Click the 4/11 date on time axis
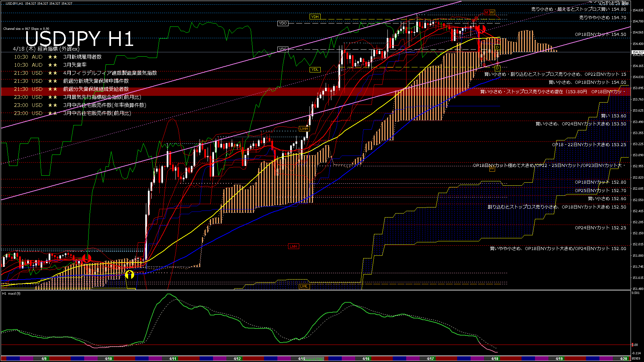This screenshot has width=644, height=362. pyautogui.click(x=173, y=359)
